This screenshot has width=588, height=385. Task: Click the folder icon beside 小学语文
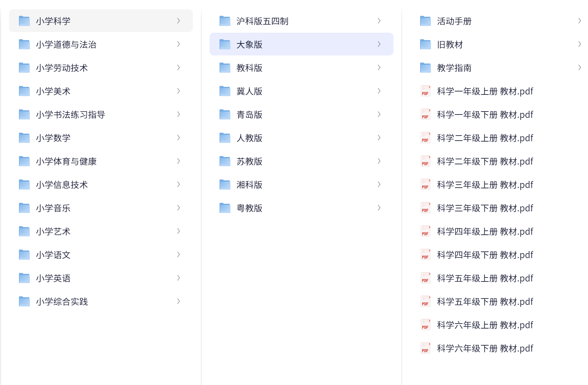(24, 254)
